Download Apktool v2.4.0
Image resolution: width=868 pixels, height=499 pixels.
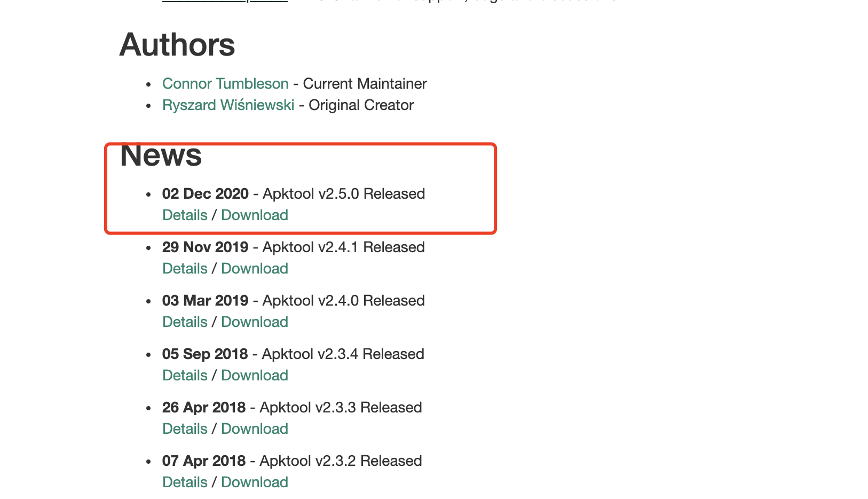(x=255, y=322)
